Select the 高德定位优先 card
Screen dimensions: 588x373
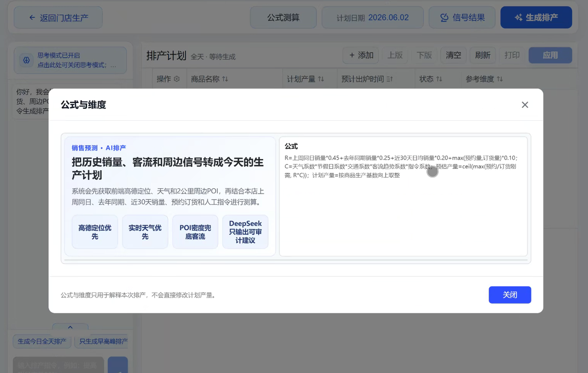click(95, 232)
